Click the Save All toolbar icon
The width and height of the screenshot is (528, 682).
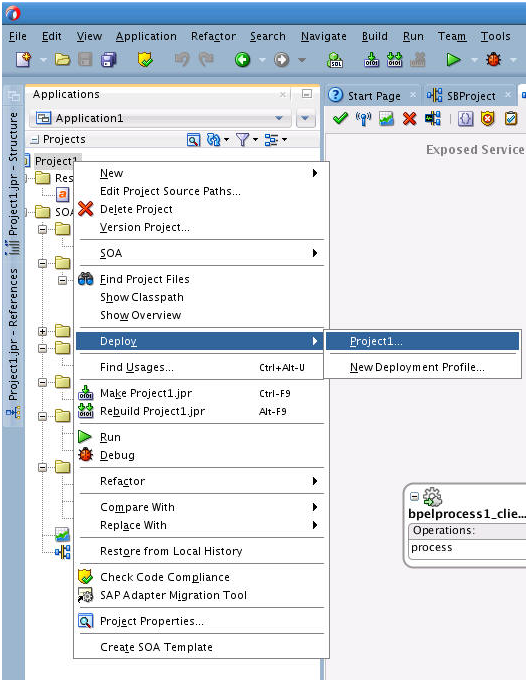pyautogui.click(x=108, y=60)
